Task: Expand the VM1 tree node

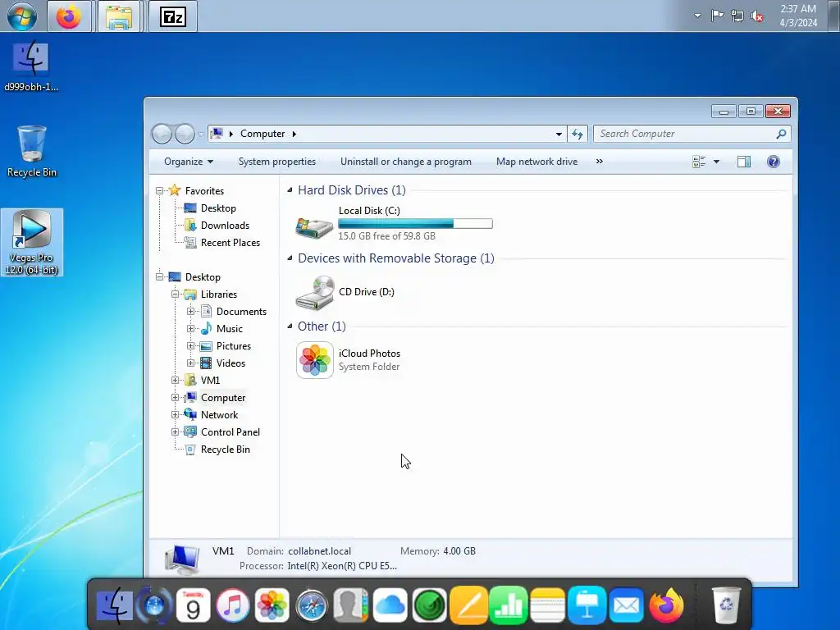Action: [176, 381]
